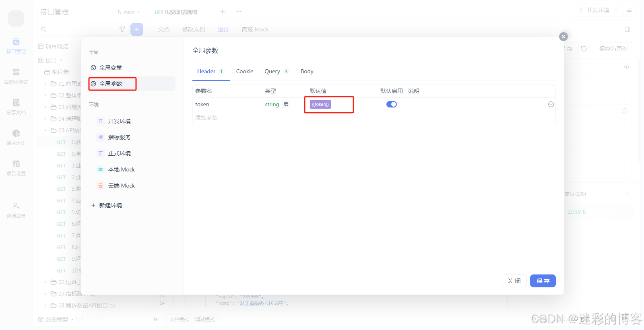Expand the 02.整体 folder
Image resolution: width=644 pixels, height=330 pixels.
point(45,95)
